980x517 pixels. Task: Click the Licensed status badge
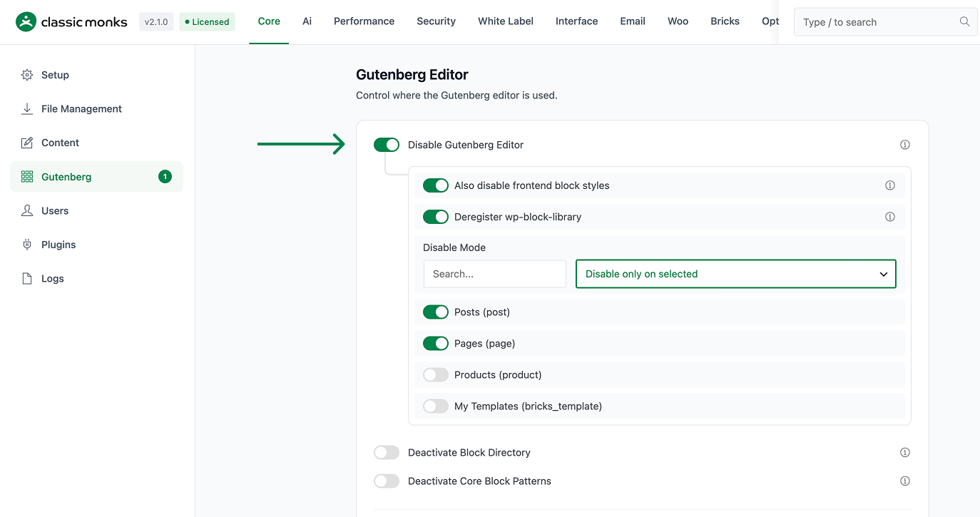[x=207, y=22]
